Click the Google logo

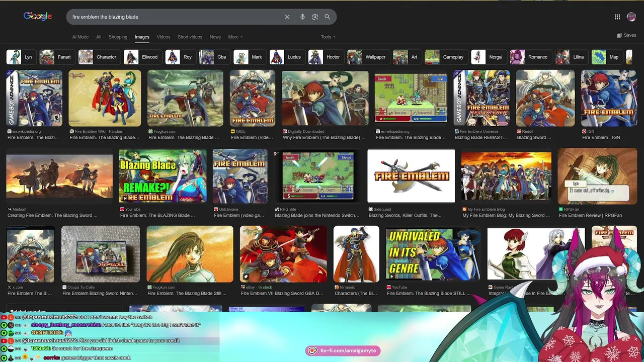pos(38,17)
